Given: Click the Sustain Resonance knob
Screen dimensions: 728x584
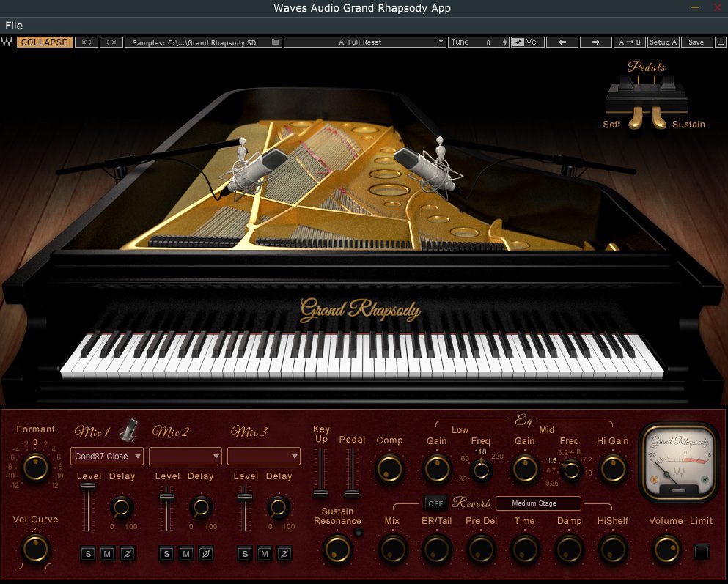Looking at the screenshot, I should click(337, 550).
